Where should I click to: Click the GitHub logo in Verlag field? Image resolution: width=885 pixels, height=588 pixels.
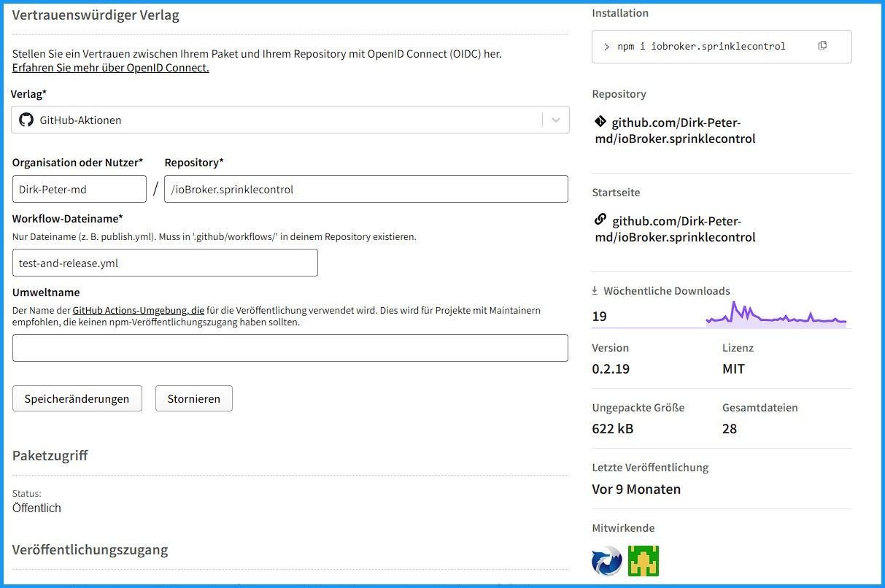click(x=27, y=120)
